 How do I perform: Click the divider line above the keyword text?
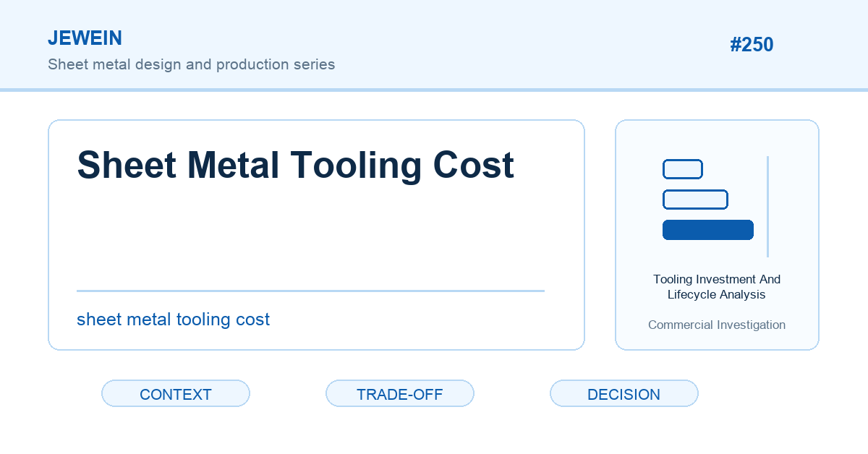(x=310, y=291)
